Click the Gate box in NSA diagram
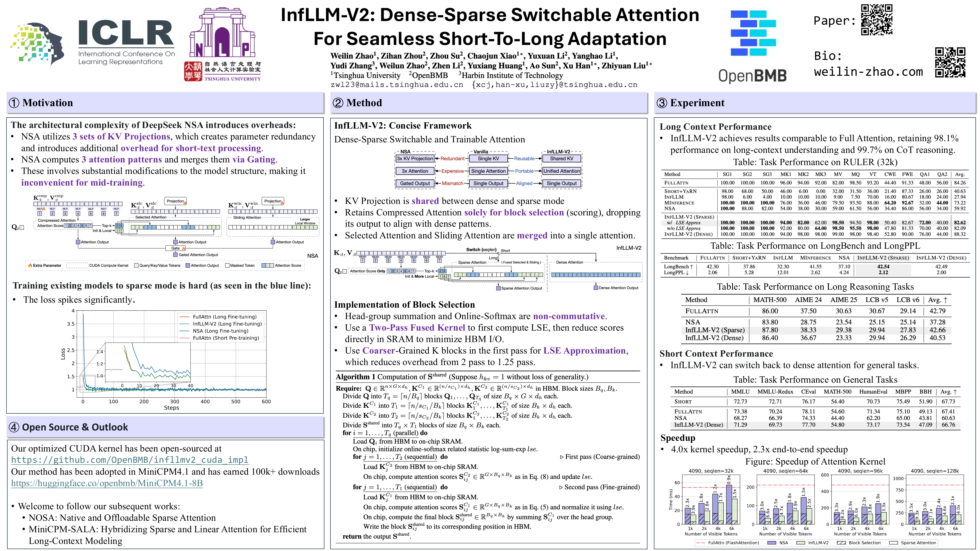This screenshot has width=980, height=551. point(175,248)
